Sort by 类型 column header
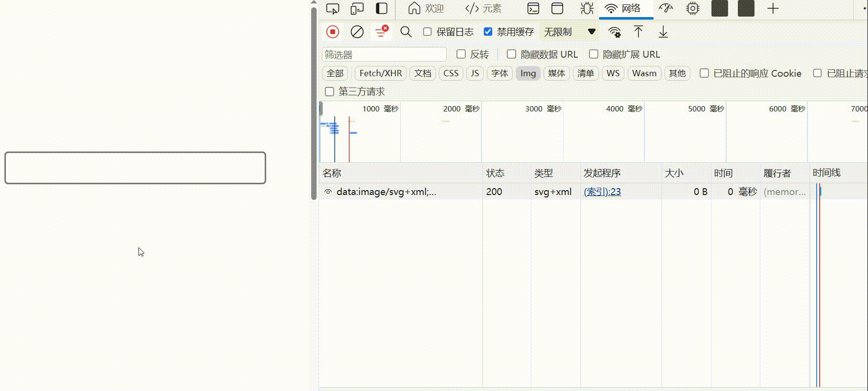The width and height of the screenshot is (868, 391). (556, 173)
